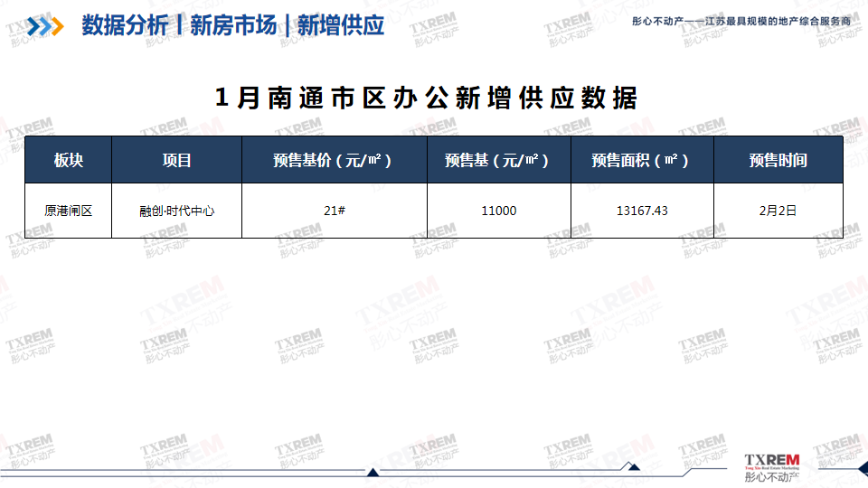This screenshot has height=488, width=868.
Task: Click the TXREM 彤心不动产 logo at bottom right
Action: (x=771, y=468)
